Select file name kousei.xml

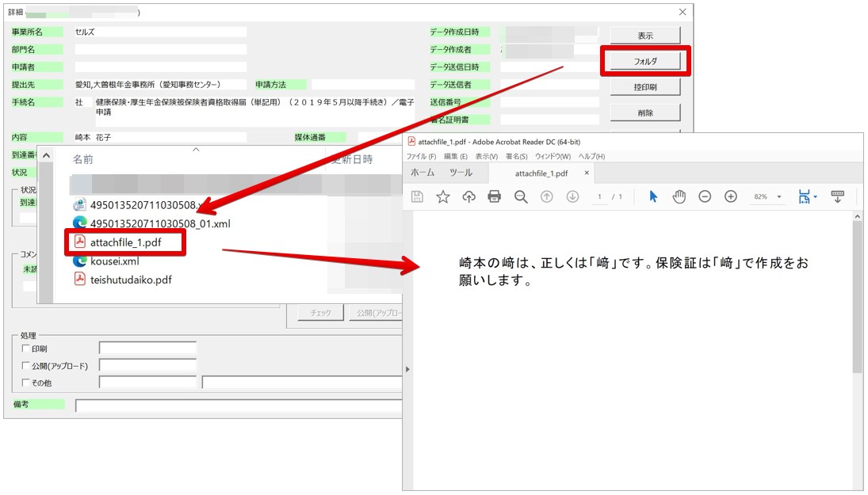(x=115, y=261)
